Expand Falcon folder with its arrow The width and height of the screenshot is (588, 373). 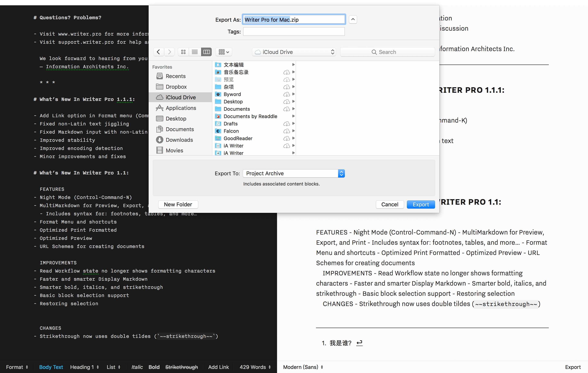click(294, 131)
